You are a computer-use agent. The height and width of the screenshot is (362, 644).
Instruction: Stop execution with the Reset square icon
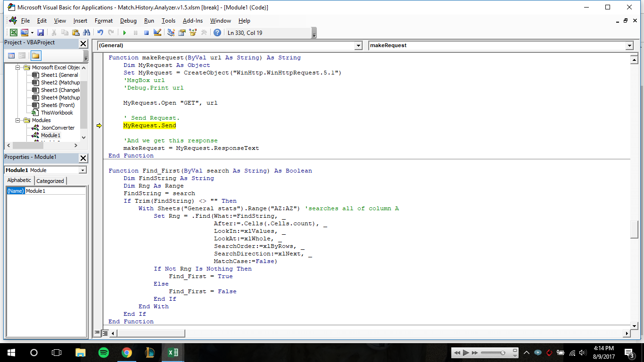pyautogui.click(x=146, y=33)
